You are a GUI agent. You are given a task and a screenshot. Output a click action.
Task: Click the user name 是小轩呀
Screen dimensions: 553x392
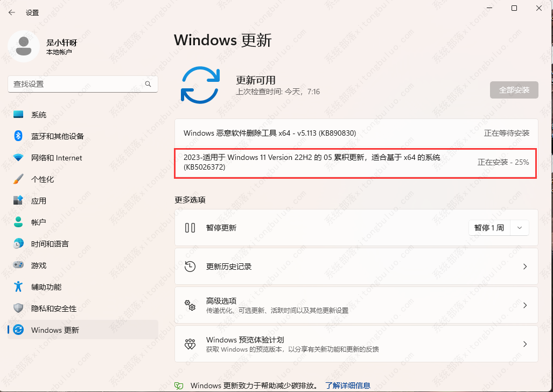[x=62, y=43]
